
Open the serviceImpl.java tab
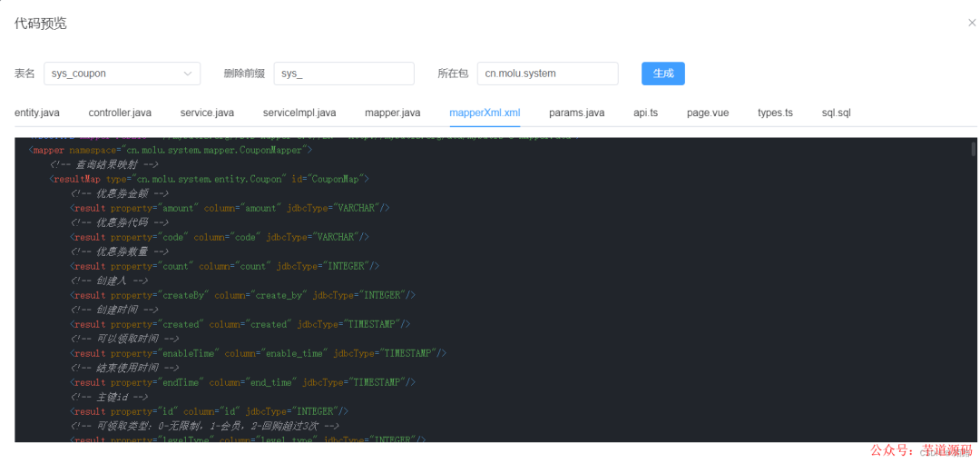tap(299, 113)
